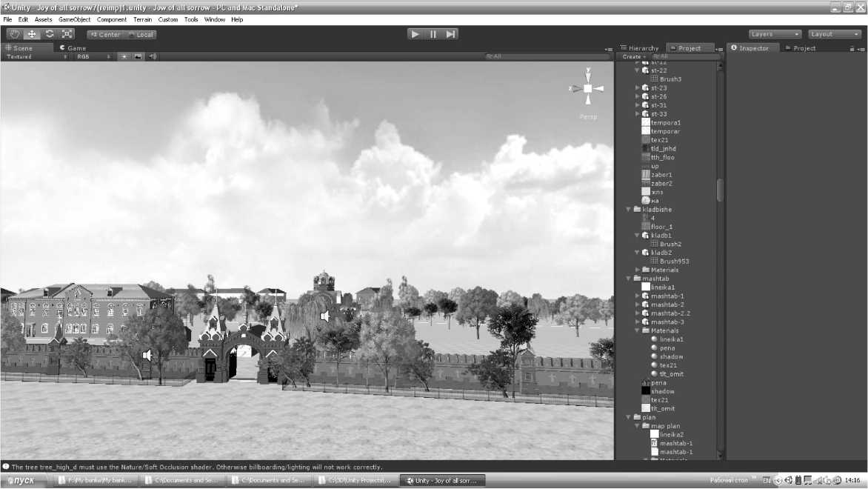
Task: Toggle game overlay skybox image button
Action: [138, 56]
